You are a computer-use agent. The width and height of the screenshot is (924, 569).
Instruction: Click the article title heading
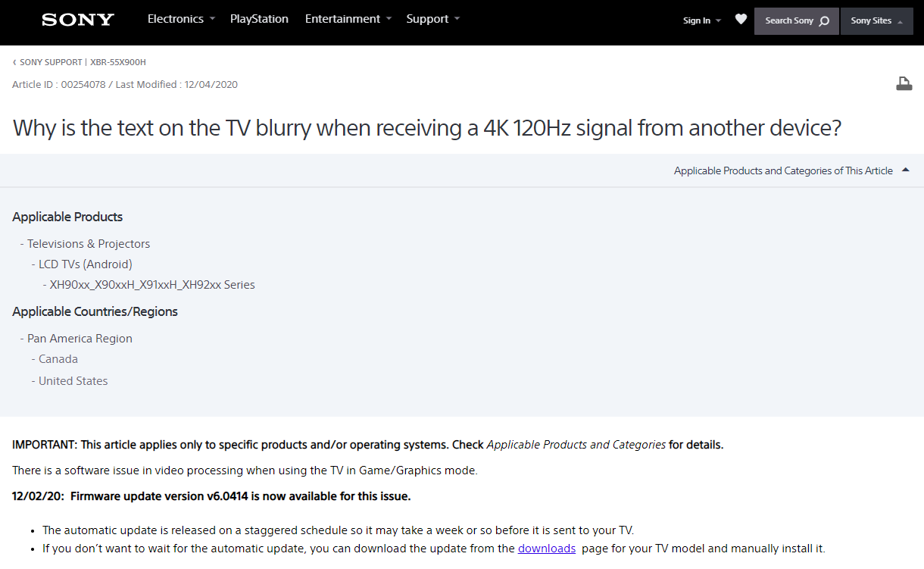(427, 127)
